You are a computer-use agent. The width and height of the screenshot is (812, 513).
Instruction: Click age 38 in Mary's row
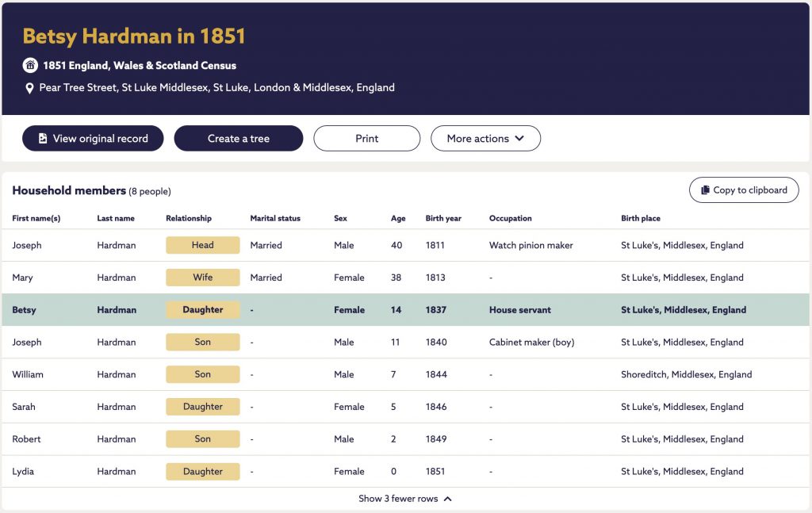tap(396, 278)
